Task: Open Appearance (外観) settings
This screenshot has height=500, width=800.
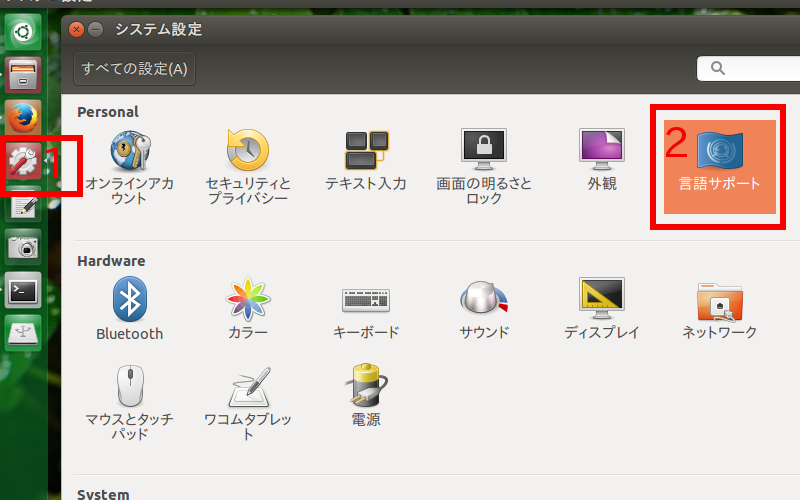Action: [602, 163]
